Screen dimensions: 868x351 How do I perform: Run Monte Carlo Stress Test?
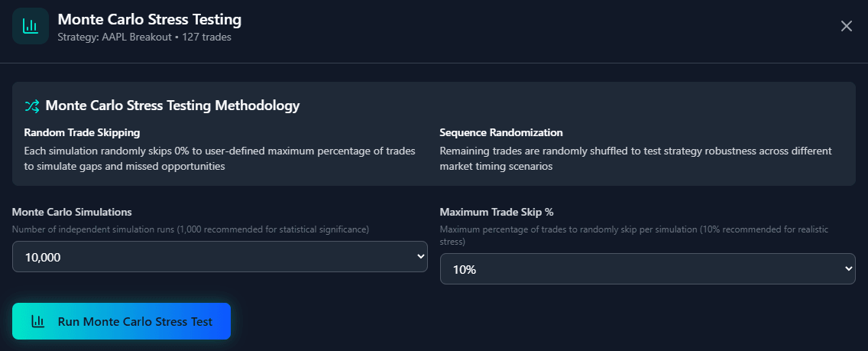[x=121, y=321]
